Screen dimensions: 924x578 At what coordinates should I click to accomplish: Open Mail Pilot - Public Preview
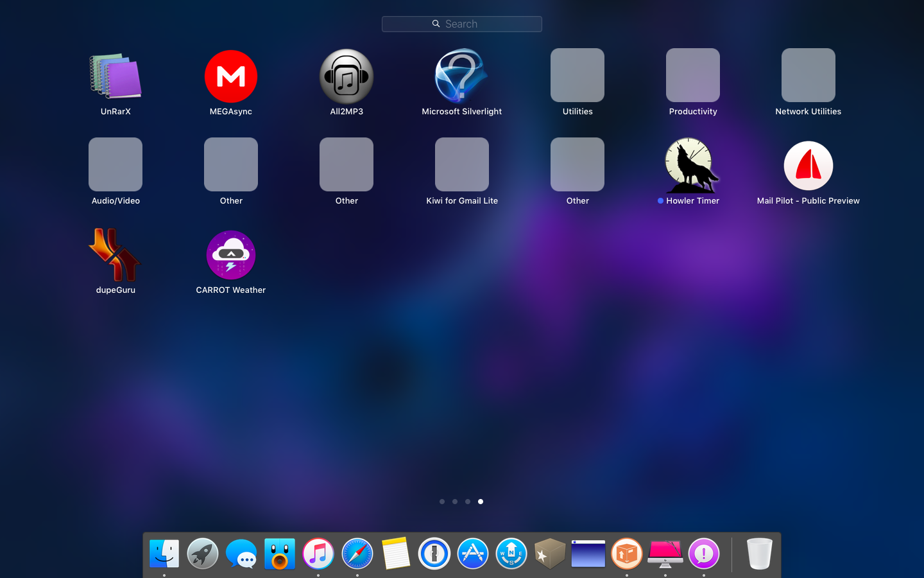click(809, 166)
